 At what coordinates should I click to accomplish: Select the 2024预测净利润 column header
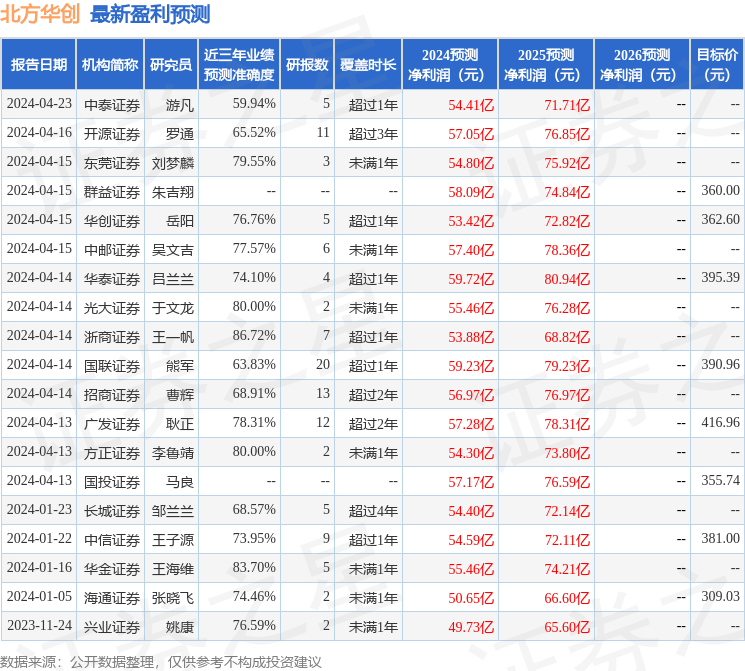pyautogui.click(x=449, y=65)
